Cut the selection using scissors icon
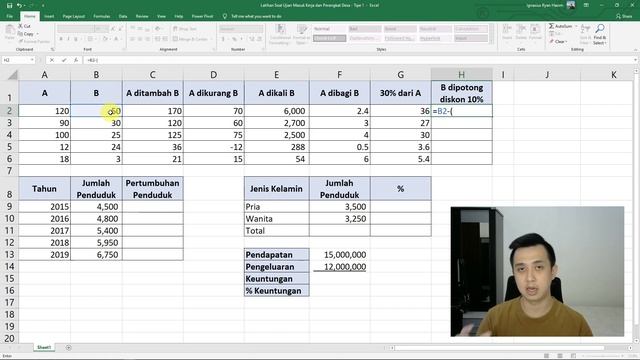The height and width of the screenshot is (360, 640). click(20, 26)
